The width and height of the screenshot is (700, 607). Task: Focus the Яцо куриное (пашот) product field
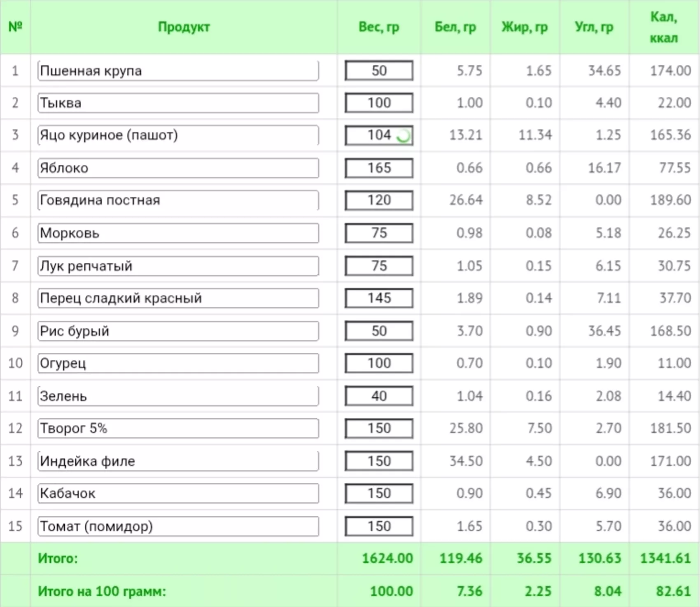tap(178, 135)
